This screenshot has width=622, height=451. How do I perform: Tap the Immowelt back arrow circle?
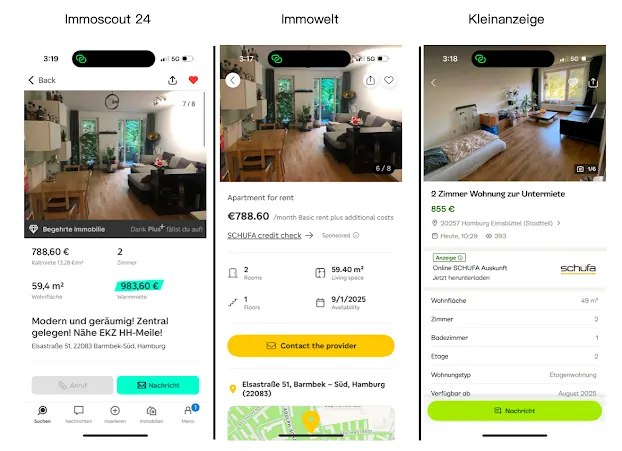coord(233,80)
